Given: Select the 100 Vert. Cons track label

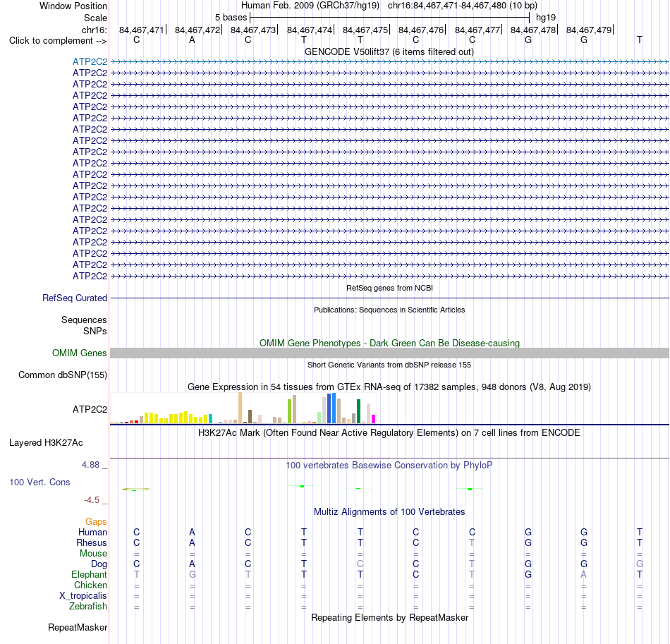Looking at the screenshot, I should click(x=39, y=482).
